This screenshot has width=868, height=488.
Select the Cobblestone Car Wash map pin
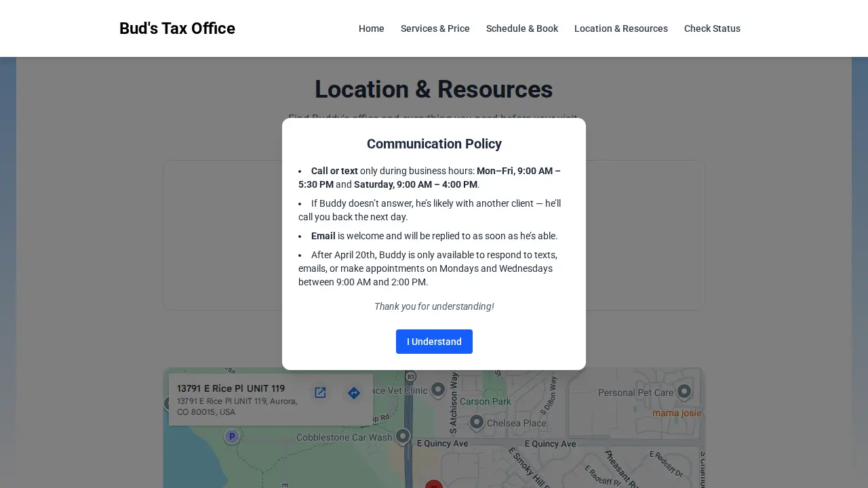coord(403,436)
